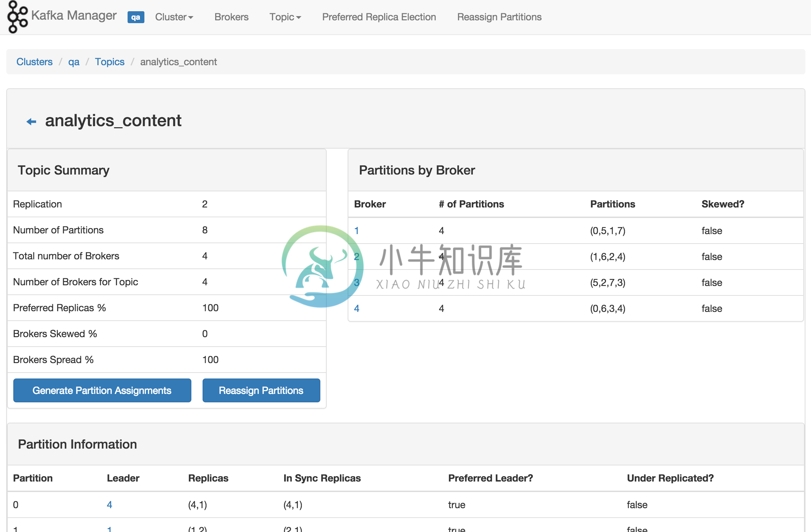Image resolution: width=811 pixels, height=532 pixels.
Task: Navigate to Topics breadcrumb
Action: click(x=110, y=62)
